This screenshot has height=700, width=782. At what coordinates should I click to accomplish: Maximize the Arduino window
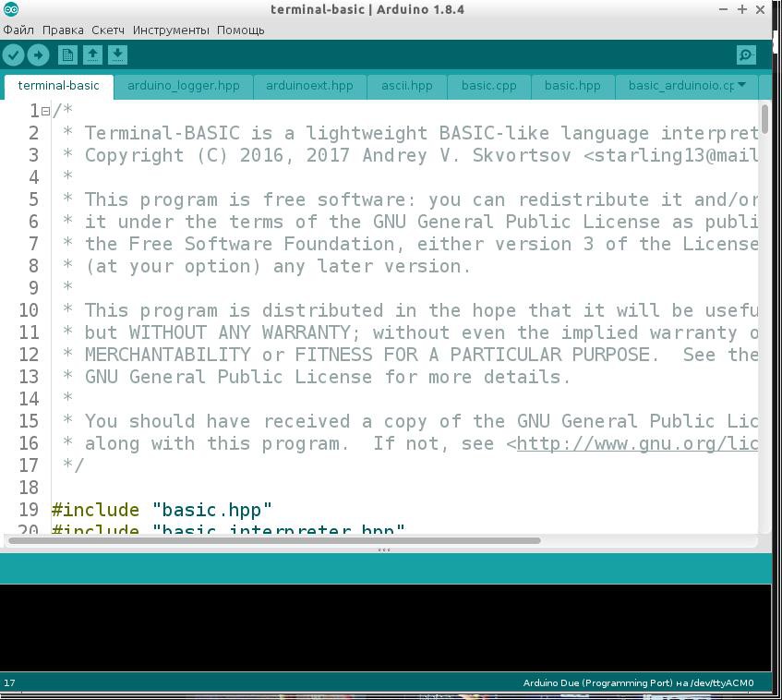tap(742, 9)
